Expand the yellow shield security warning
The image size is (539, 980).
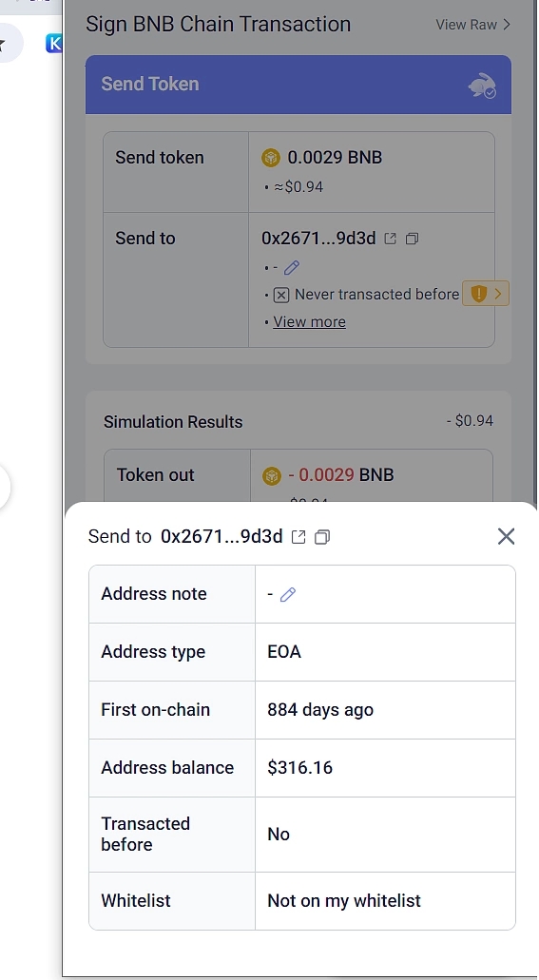(x=486, y=294)
